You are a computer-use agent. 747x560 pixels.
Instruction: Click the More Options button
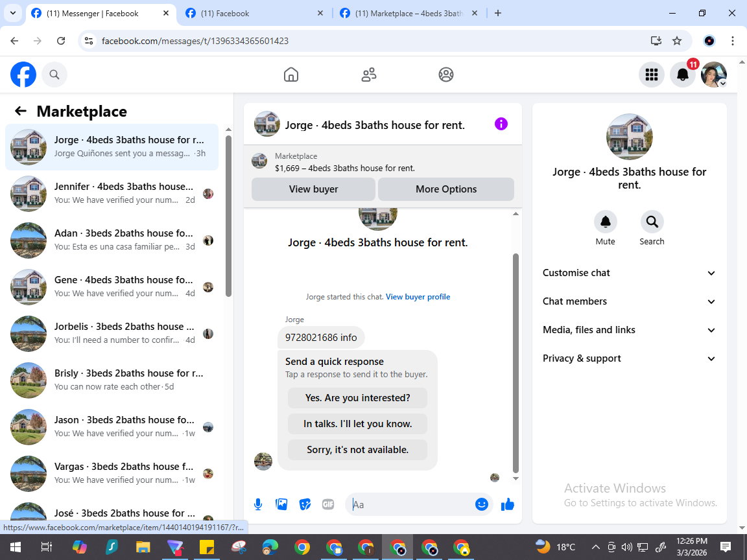pos(446,189)
